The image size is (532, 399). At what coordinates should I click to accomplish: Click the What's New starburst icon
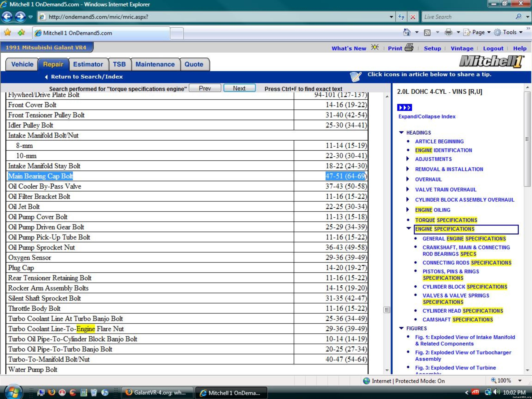(x=375, y=47)
